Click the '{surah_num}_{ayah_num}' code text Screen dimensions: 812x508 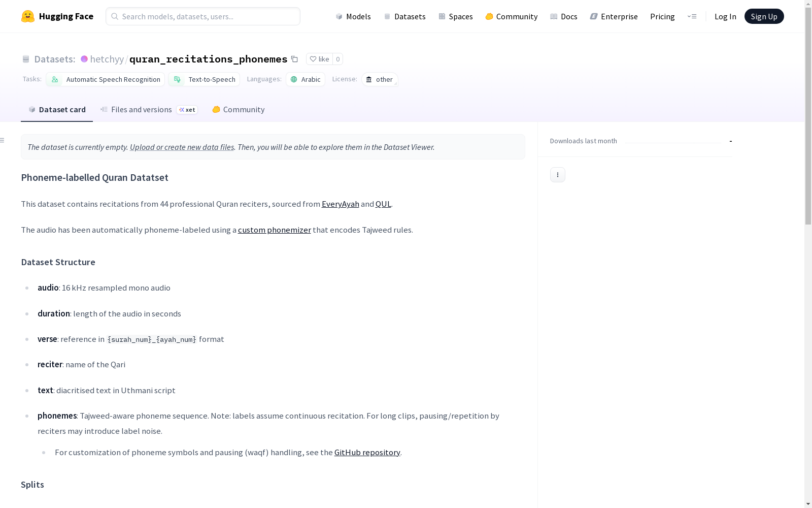(x=152, y=339)
